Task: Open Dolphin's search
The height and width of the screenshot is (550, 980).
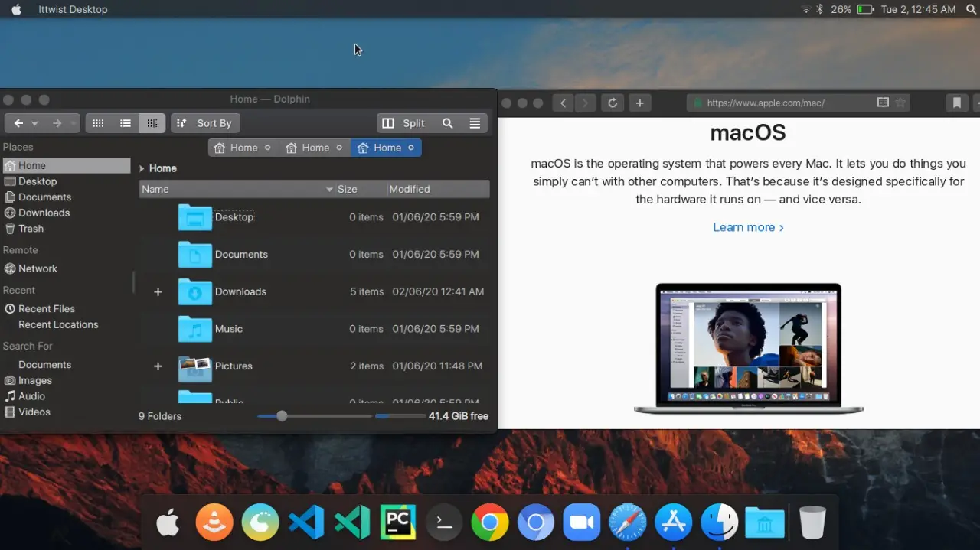Action: 447,122
